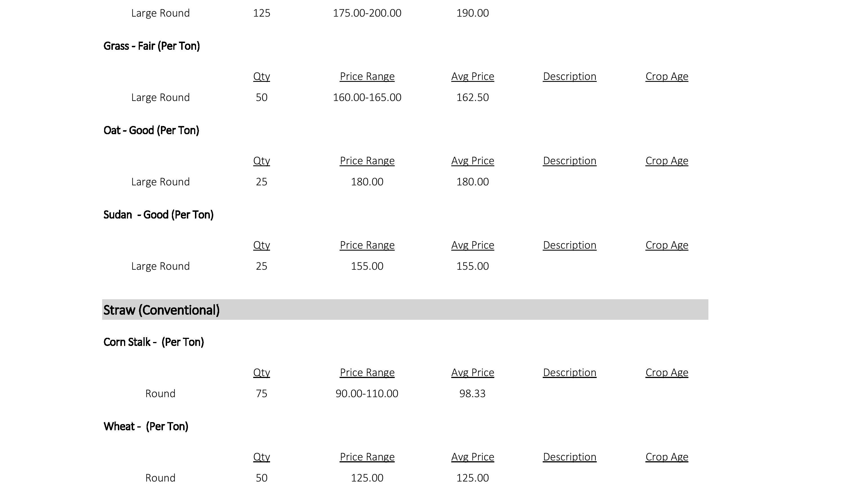Viewport: 844px width, 504px height.
Task: Click the quantity 75 for Corn Stalk
Action: [262, 394]
